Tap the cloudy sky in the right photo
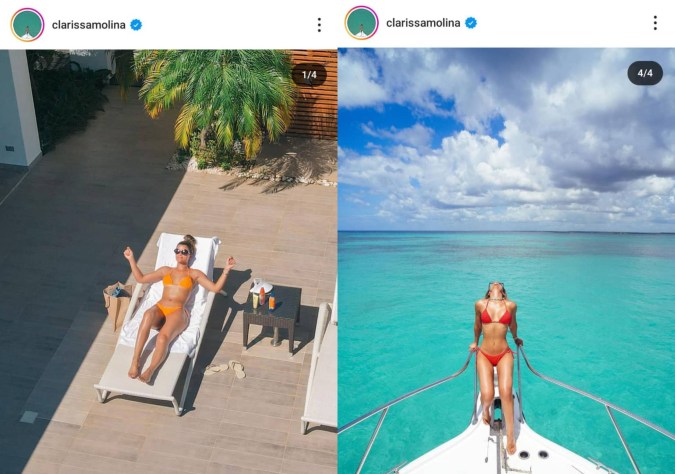Screen dimensions: 675x474 [506, 140]
